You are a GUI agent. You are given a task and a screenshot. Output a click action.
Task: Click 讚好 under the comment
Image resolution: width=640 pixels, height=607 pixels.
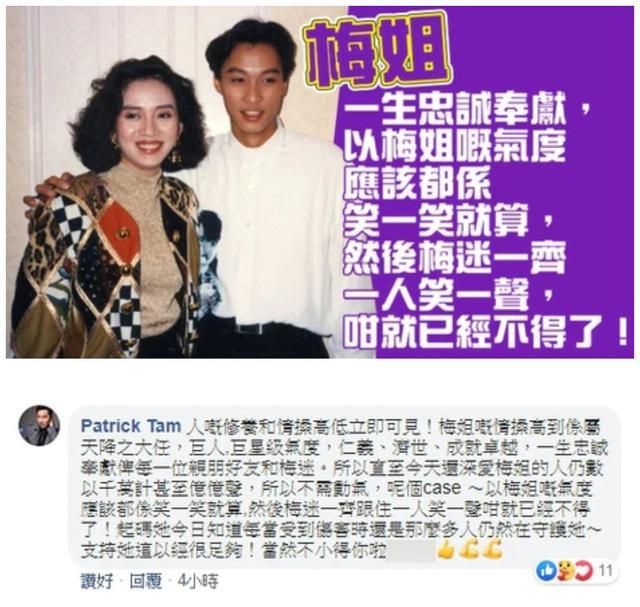coord(97,581)
